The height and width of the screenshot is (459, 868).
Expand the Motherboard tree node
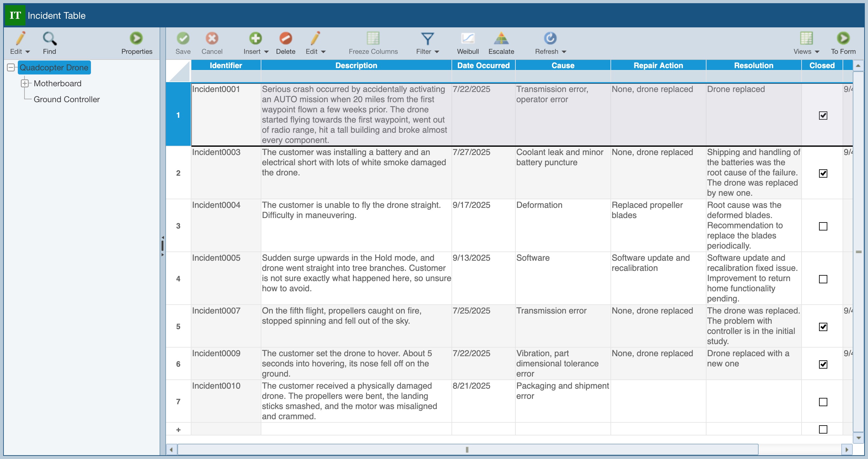(24, 83)
